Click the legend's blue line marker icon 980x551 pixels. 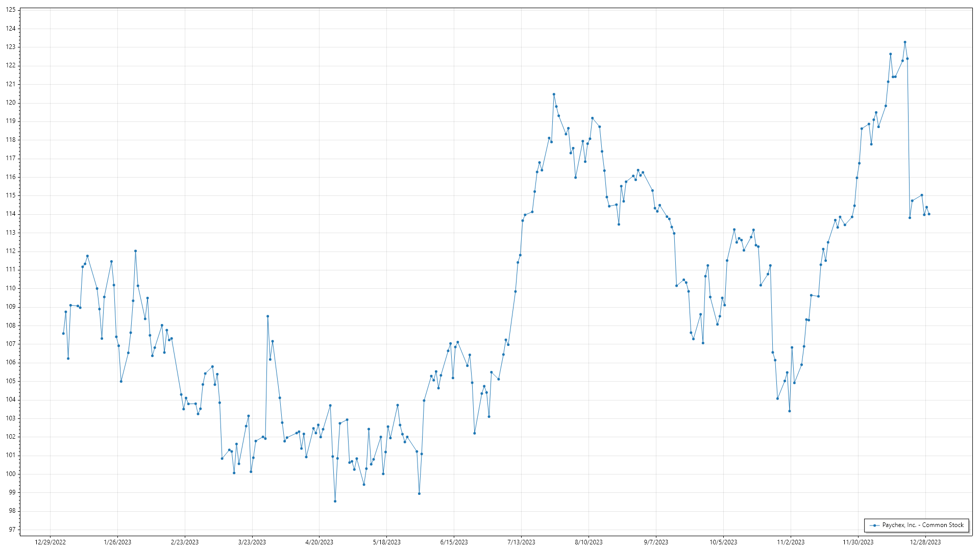pyautogui.click(x=875, y=525)
